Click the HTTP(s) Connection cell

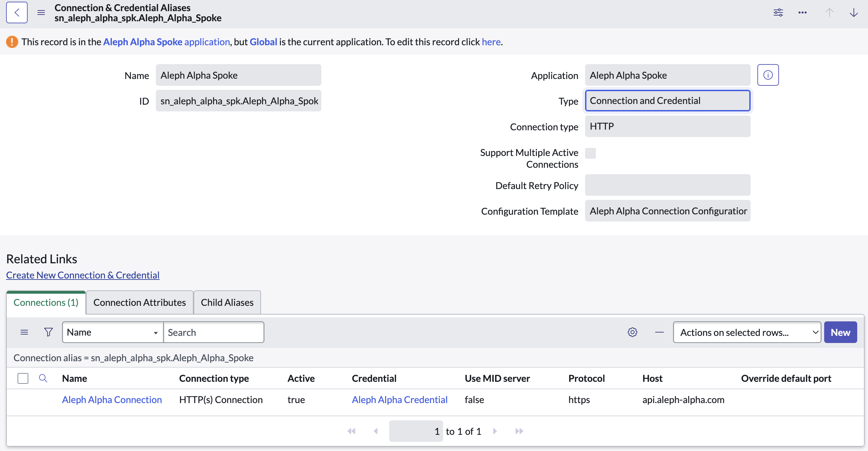pyautogui.click(x=221, y=400)
